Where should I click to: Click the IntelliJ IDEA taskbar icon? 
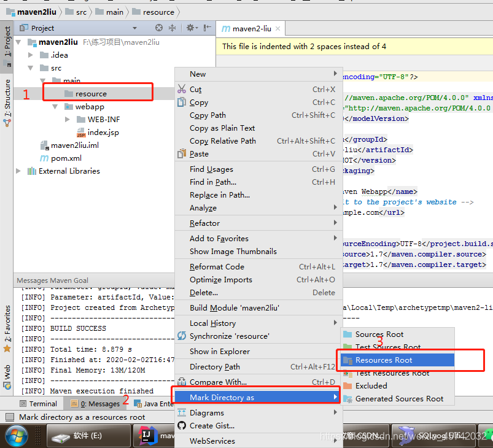point(148,436)
